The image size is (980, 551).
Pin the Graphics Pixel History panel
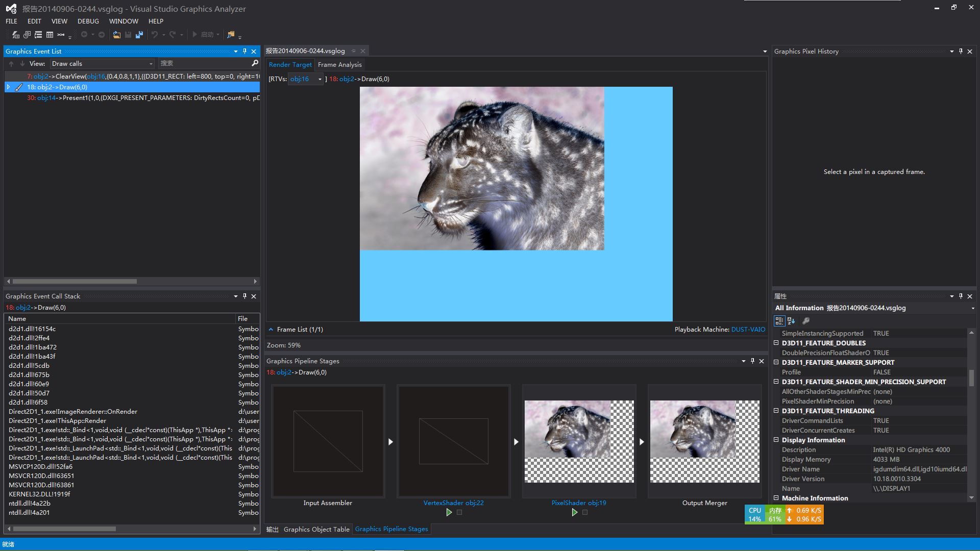point(961,51)
